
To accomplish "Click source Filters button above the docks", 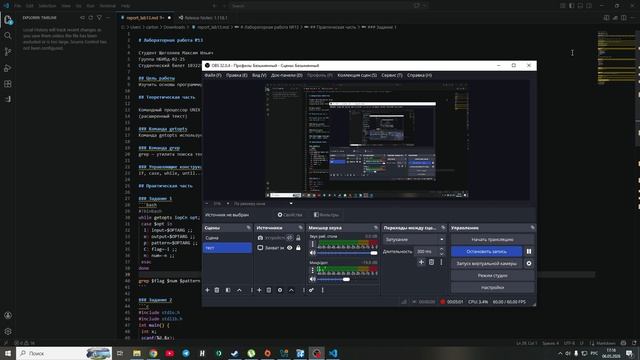I will click(x=327, y=215).
